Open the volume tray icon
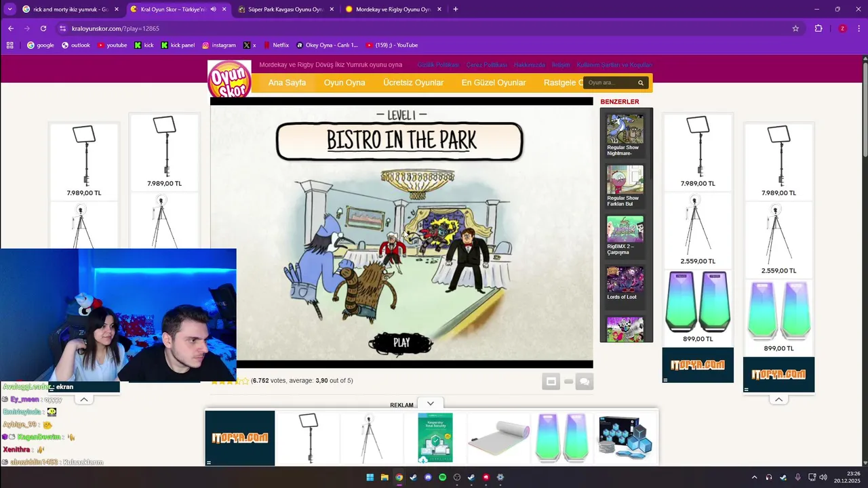This screenshot has height=488, width=868. click(x=823, y=477)
